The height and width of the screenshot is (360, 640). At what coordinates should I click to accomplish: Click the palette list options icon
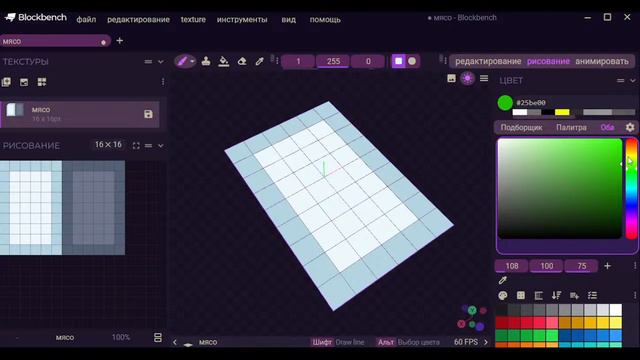tap(592, 296)
